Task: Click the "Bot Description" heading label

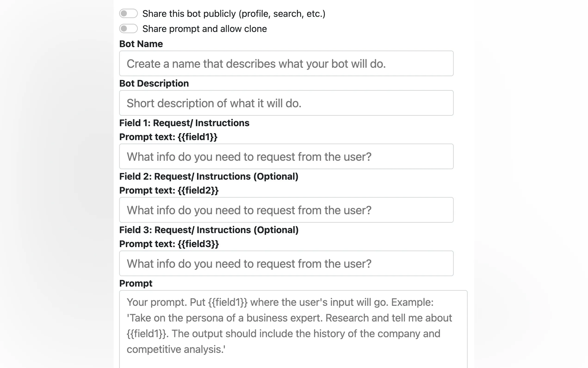Action: pyautogui.click(x=154, y=83)
